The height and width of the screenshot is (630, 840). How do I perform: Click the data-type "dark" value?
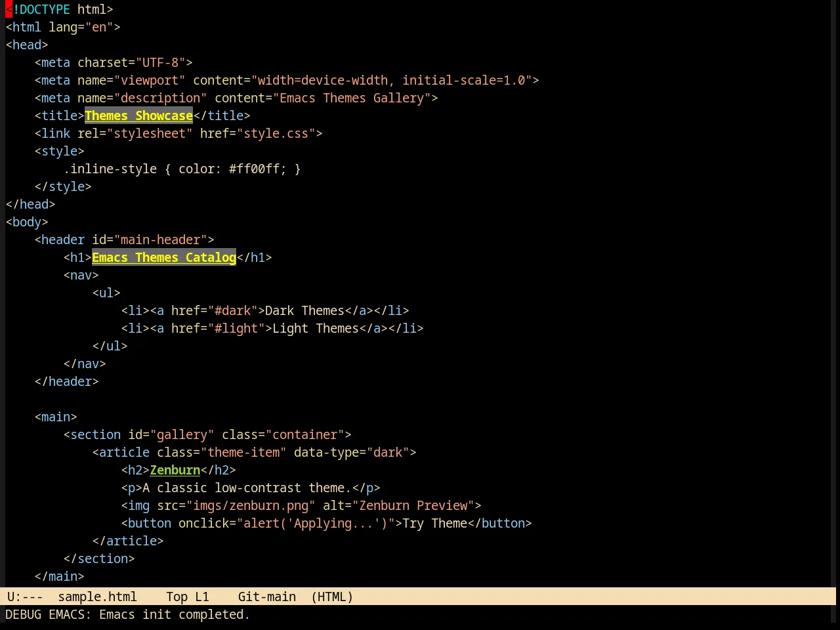click(388, 452)
